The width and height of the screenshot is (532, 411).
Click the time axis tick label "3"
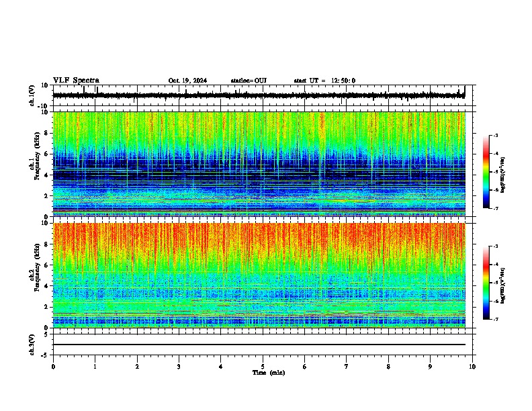[x=179, y=367]
